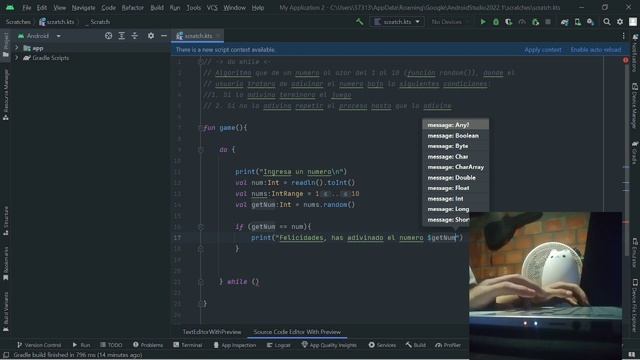Open the Device Manager toolbar icon
The image size is (640, 360).
pos(578,22)
